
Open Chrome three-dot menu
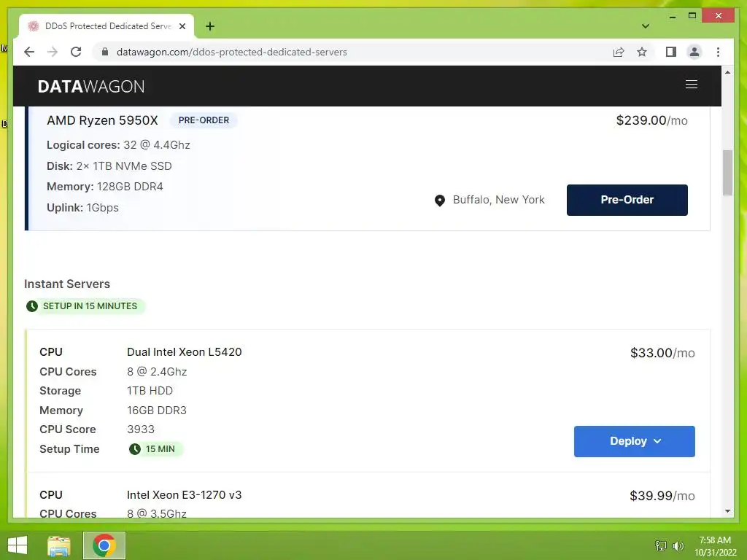pos(718,52)
